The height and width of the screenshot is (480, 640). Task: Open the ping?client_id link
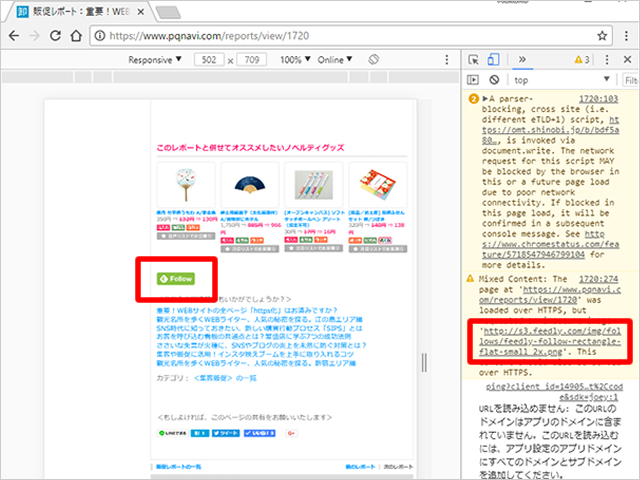pyautogui.click(x=554, y=392)
